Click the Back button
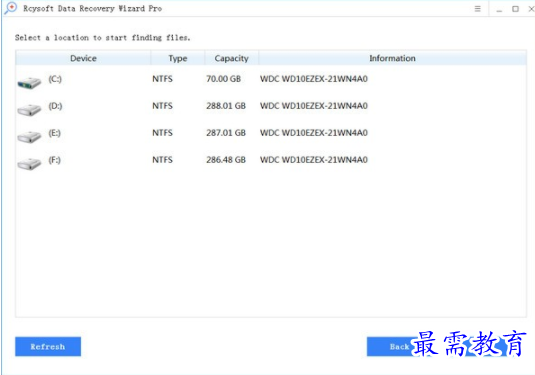 (399, 346)
